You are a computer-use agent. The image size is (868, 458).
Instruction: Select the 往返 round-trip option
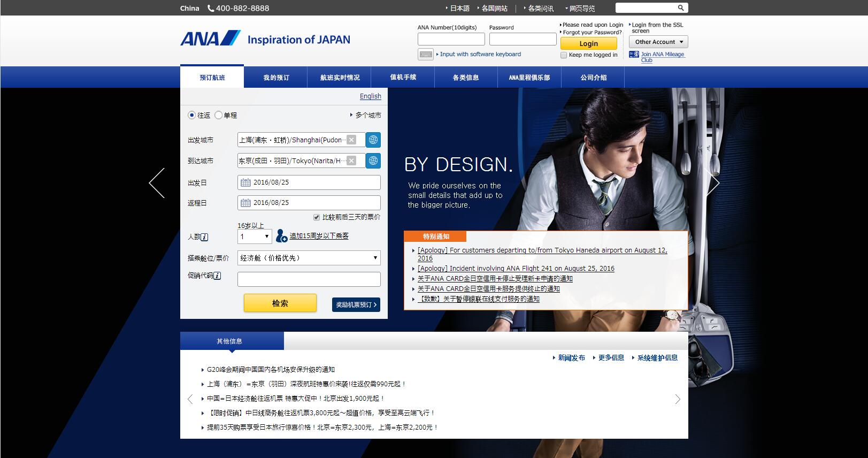pos(191,115)
